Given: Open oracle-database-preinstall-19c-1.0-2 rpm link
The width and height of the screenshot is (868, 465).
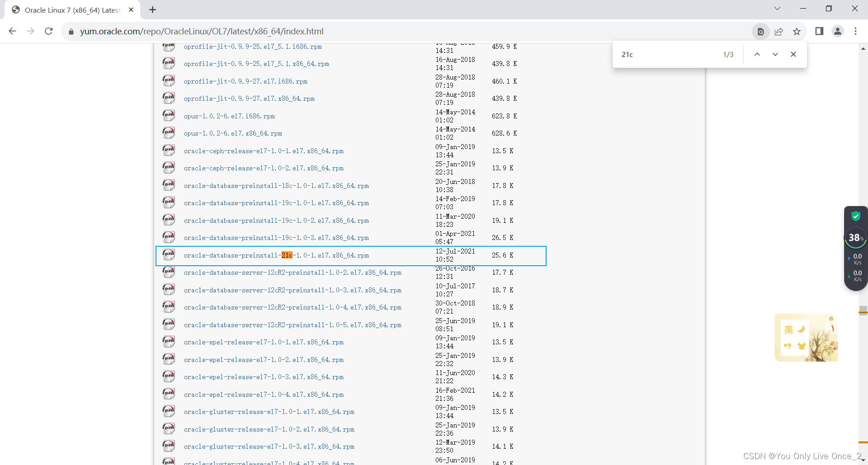Looking at the screenshot, I should click(276, 221).
